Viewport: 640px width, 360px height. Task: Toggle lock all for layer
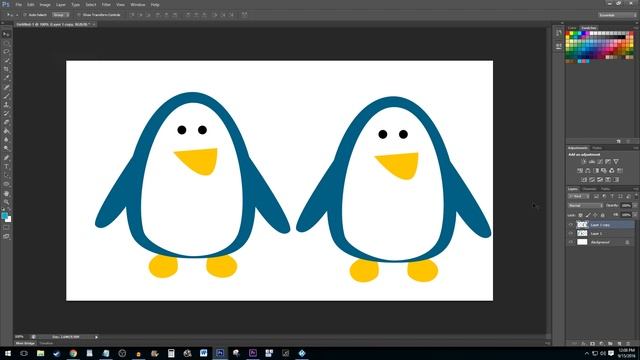coord(603,215)
